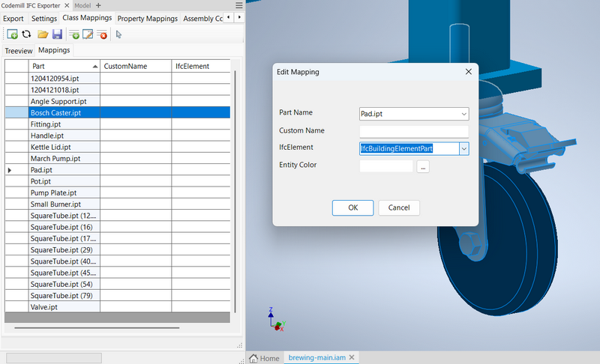Click the edit mapping pencil icon
Screen dimensions: 600x364
coord(88,34)
